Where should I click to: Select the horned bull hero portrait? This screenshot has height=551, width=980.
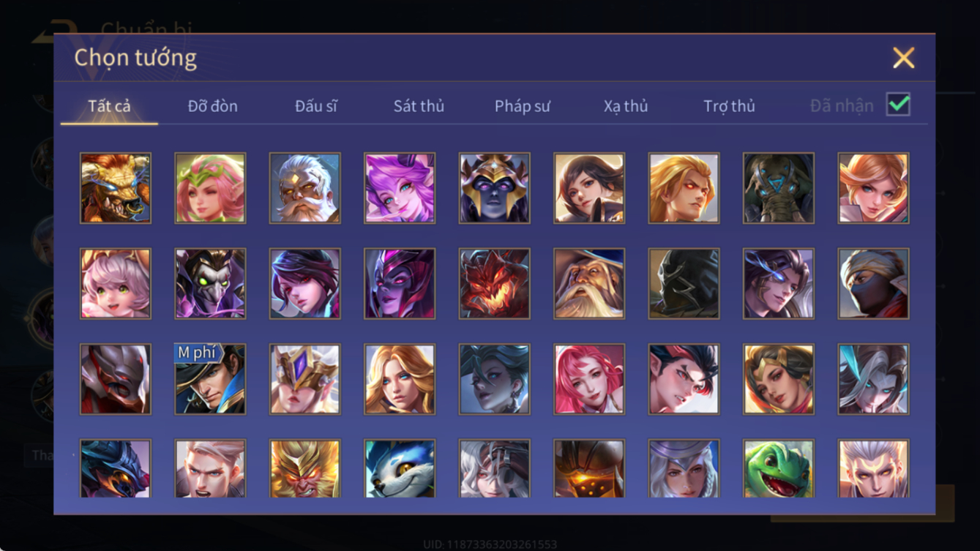[116, 188]
